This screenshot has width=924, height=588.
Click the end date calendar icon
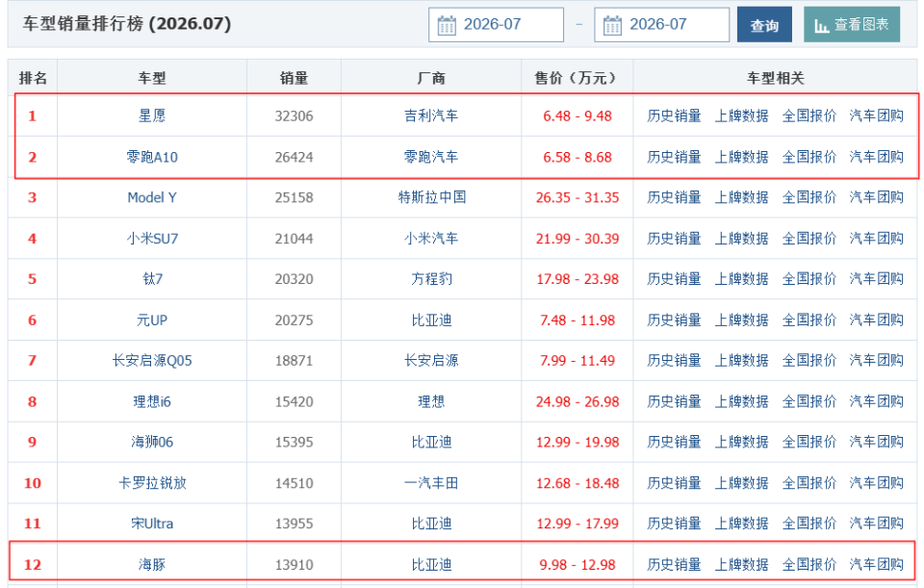coord(612,25)
